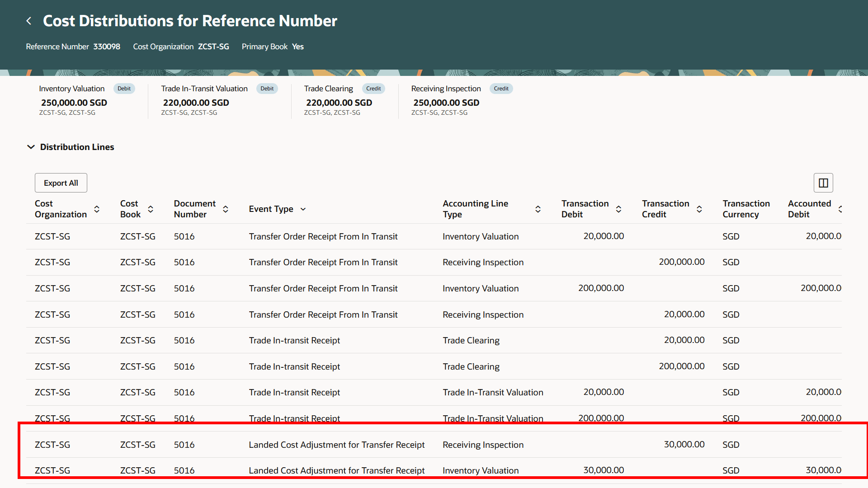This screenshot has height=488, width=868.
Task: Click the Landed Cost Adjustment Receiving Inspection row
Action: coord(336,445)
